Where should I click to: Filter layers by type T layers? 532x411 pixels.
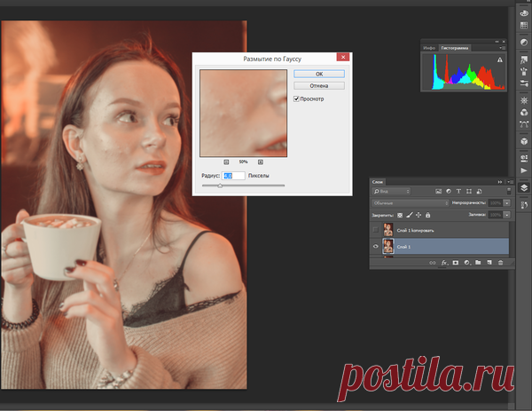[x=458, y=191]
